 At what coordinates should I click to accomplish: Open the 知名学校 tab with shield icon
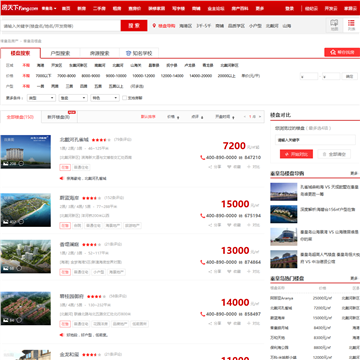139,53
